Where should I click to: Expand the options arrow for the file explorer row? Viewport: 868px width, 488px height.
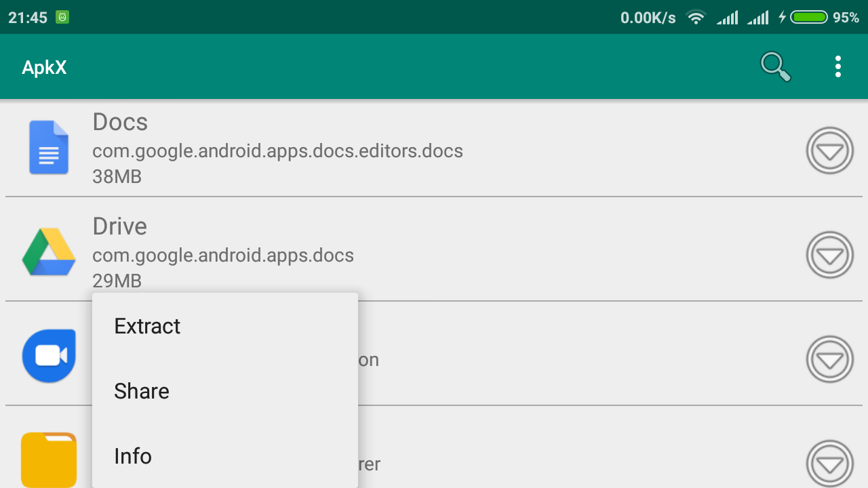pos(830,464)
